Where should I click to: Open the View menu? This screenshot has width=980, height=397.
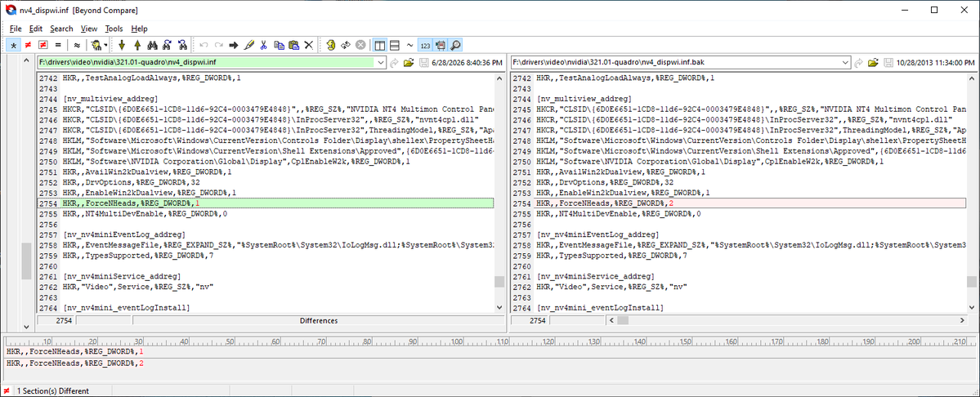(x=89, y=29)
